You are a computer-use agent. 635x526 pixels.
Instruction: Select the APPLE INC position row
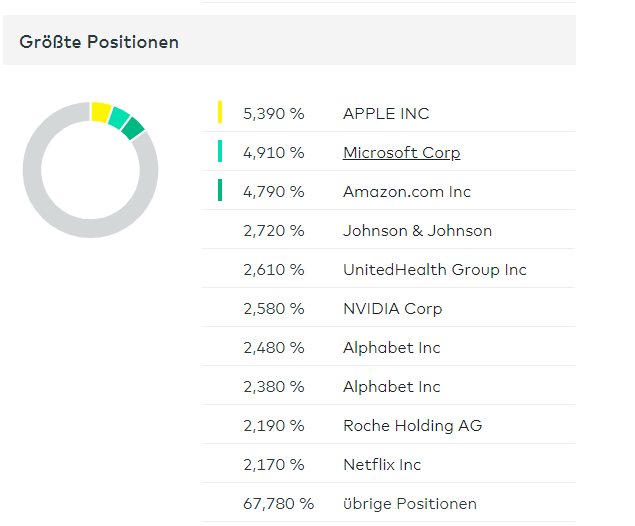coord(386,114)
